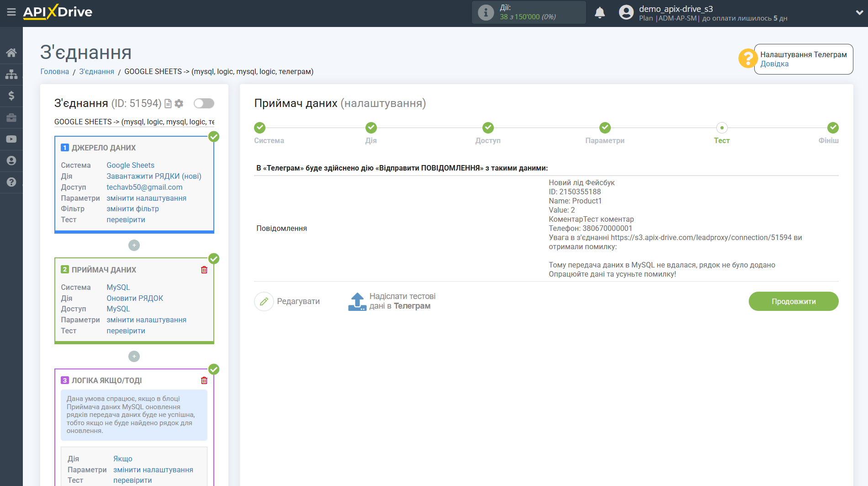The image size is (868, 486).
Task: Click the green check on logic block
Action: click(x=214, y=369)
